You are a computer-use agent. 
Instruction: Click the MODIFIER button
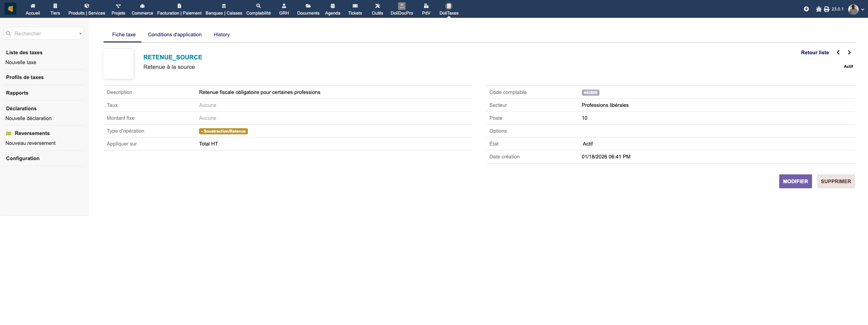tap(795, 181)
